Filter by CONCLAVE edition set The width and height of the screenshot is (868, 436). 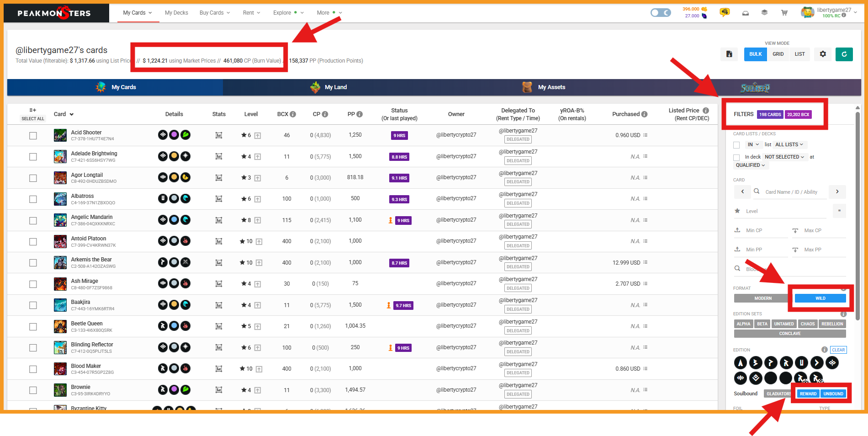point(790,334)
